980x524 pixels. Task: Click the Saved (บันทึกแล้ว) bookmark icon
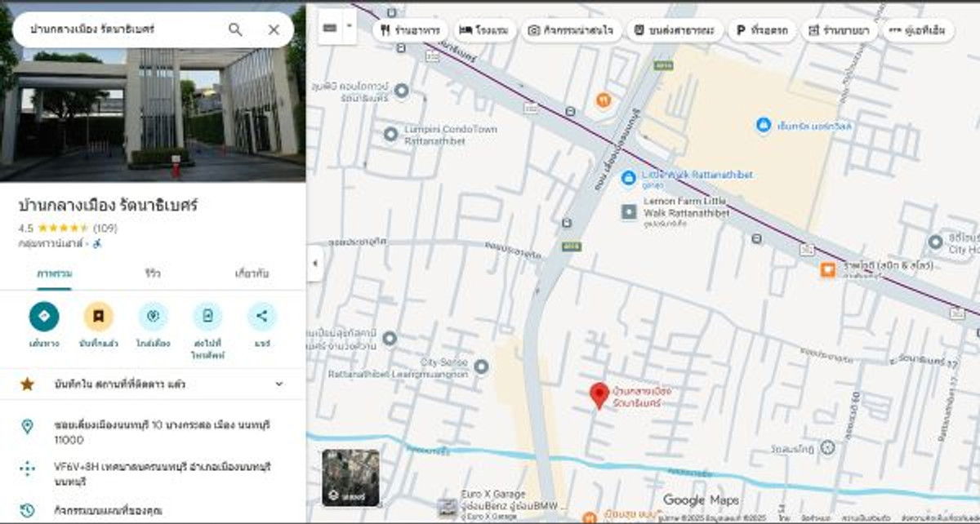98,317
